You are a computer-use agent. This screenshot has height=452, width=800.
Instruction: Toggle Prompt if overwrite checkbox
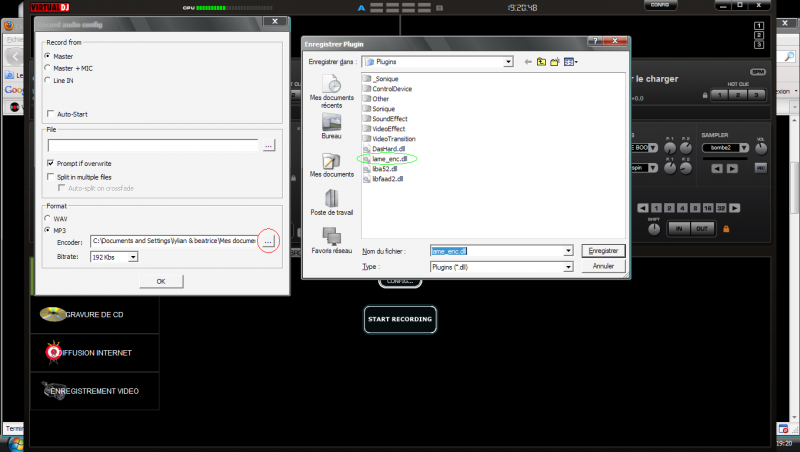[x=51, y=163]
